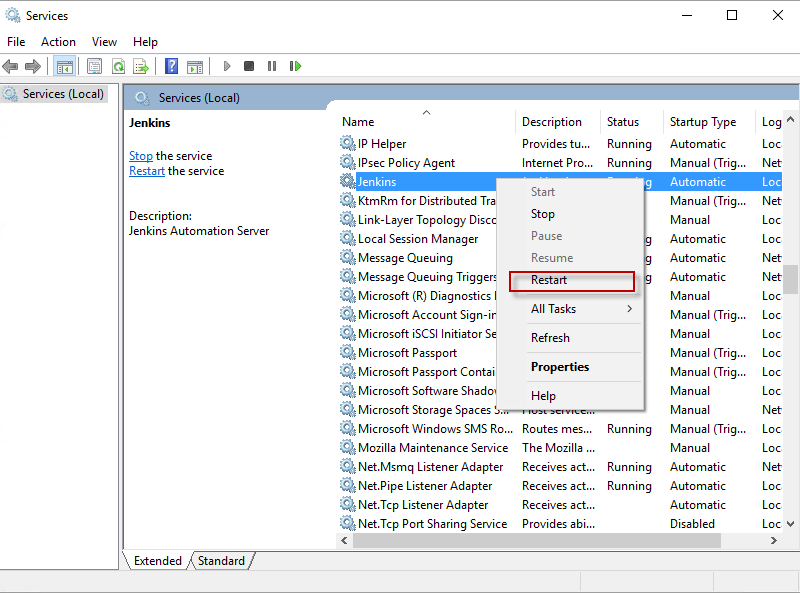This screenshot has height=593, width=800.
Task: Switch to the Standard tab
Action: coord(221,561)
